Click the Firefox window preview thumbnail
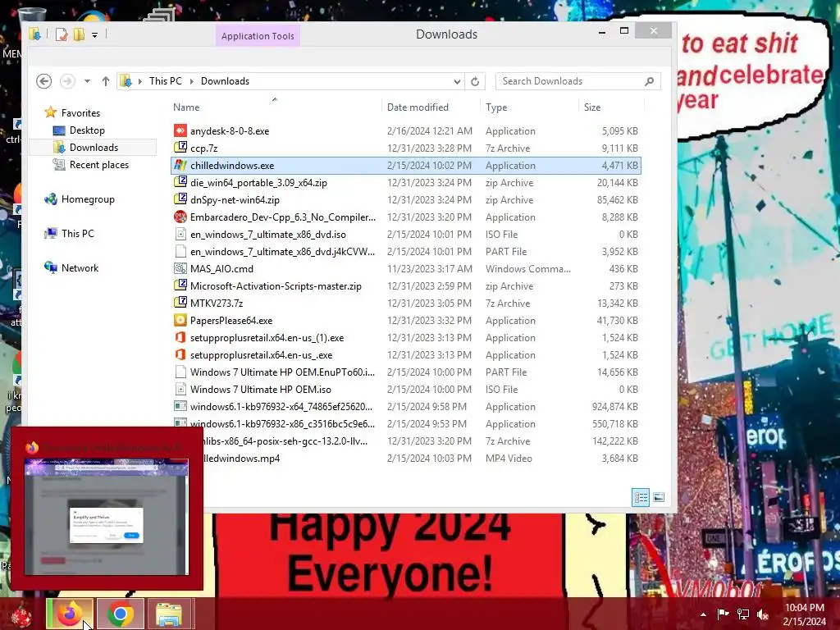This screenshot has height=630, width=840. 107,517
